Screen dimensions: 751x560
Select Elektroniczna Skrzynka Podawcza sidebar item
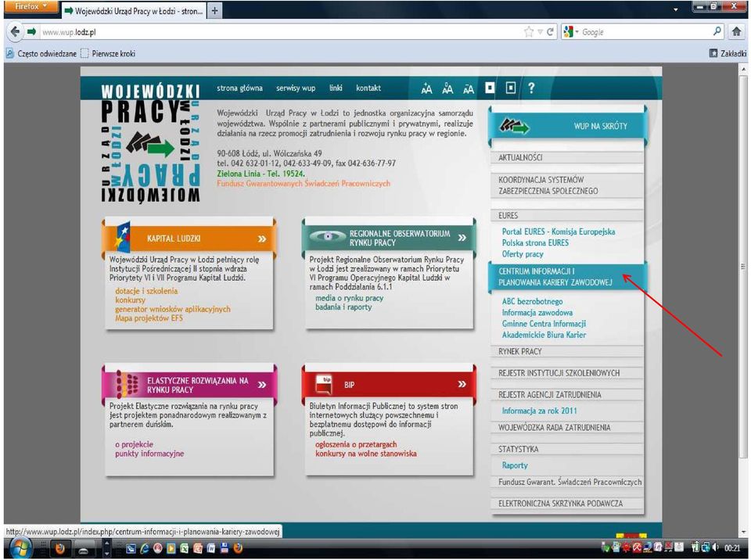click(567, 504)
